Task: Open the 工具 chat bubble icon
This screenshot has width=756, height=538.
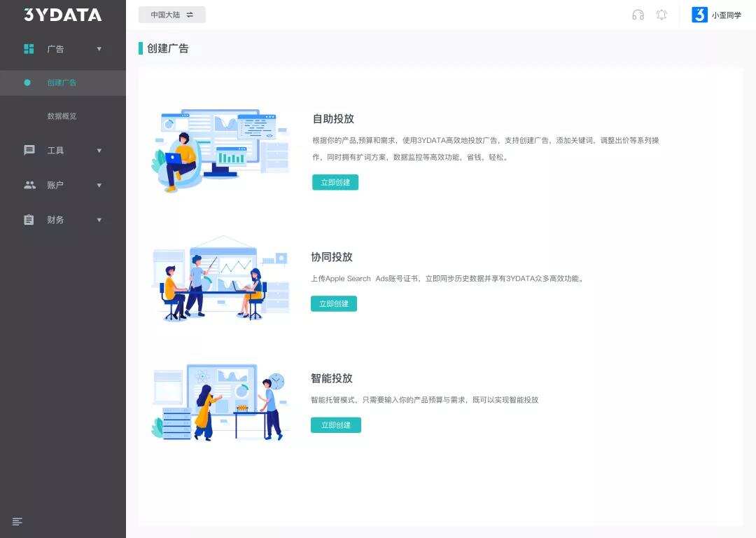Action: 28,151
